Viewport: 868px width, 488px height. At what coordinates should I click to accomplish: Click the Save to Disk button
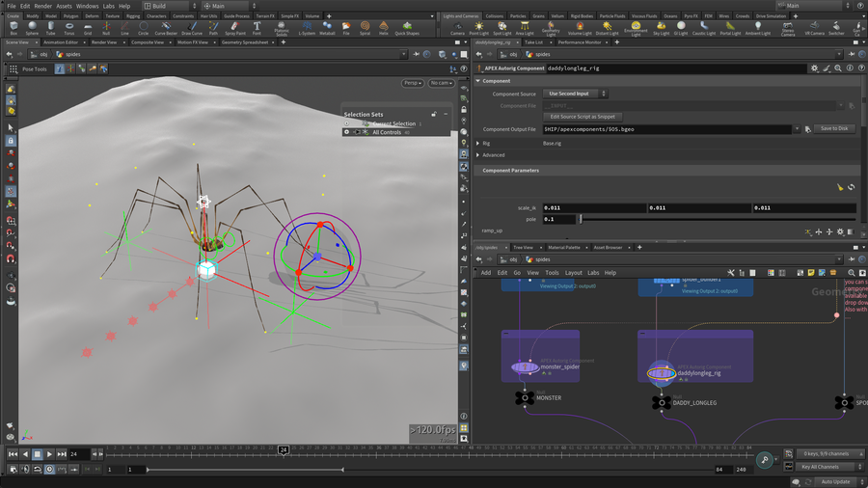833,128
